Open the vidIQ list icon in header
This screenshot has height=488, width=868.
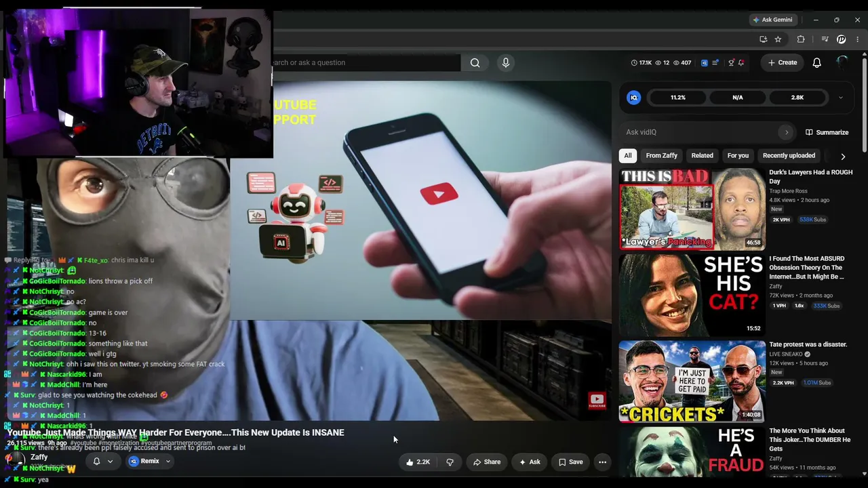click(715, 62)
